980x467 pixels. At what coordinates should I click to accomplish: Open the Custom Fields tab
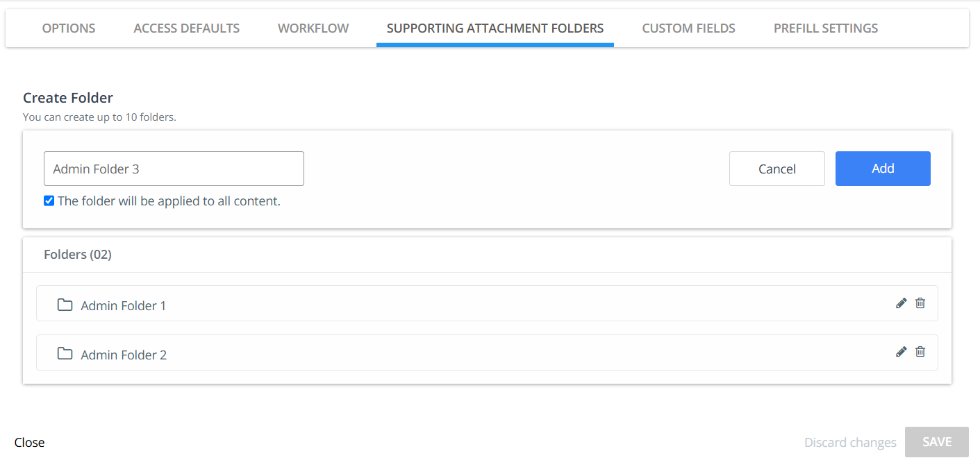tap(688, 28)
